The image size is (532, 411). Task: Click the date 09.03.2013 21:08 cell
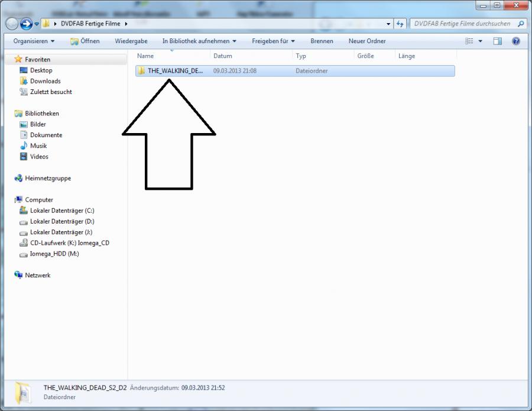click(235, 71)
